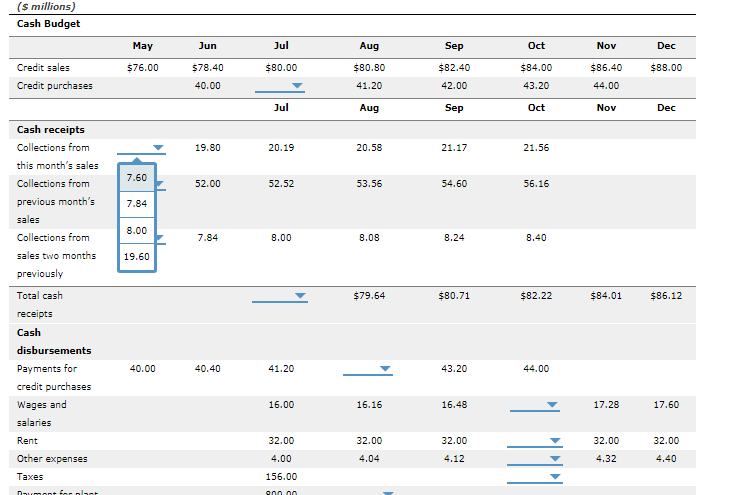
Task: Click the Other expenses row label
Action: click(x=52, y=459)
